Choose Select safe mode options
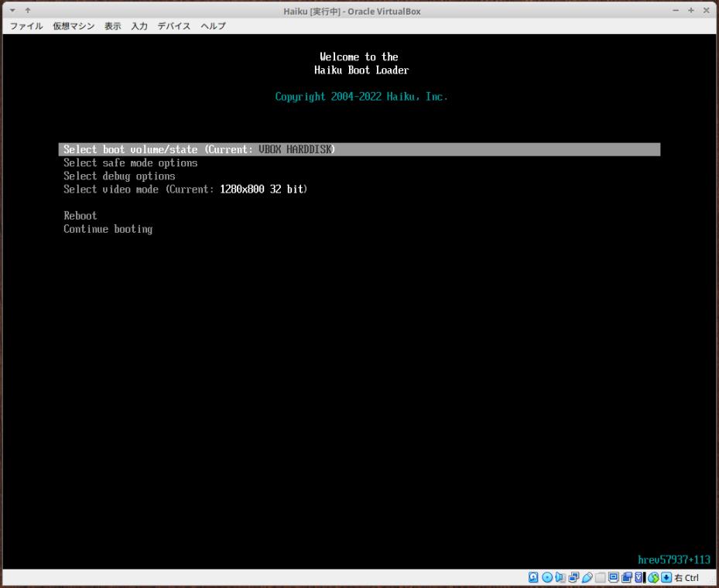 pyautogui.click(x=131, y=162)
